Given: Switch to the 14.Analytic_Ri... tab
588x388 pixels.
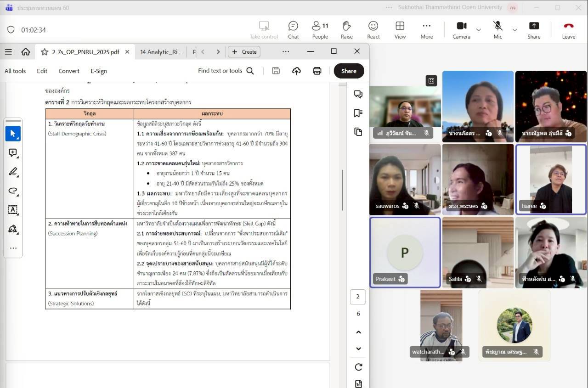Looking at the screenshot, I should pos(161,52).
